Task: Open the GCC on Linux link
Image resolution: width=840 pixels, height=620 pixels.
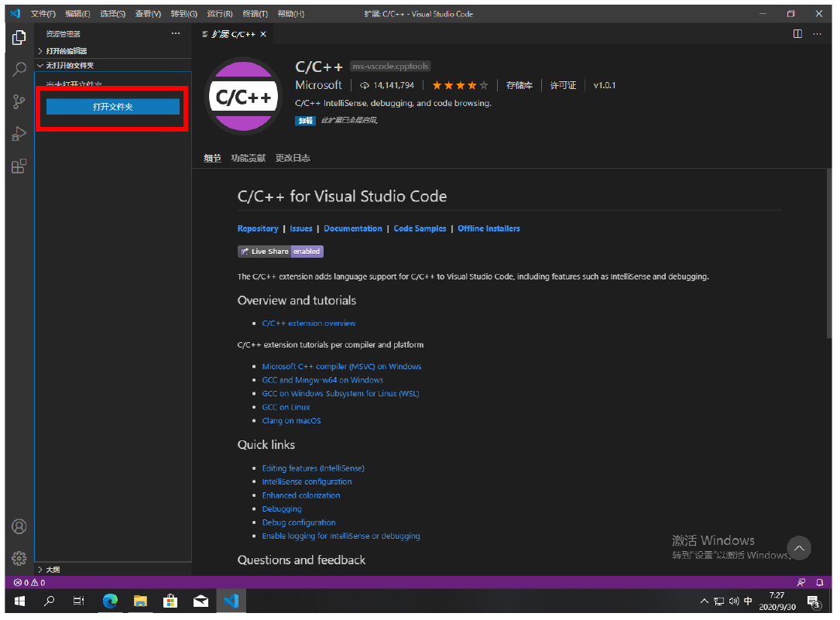Action: tap(286, 407)
